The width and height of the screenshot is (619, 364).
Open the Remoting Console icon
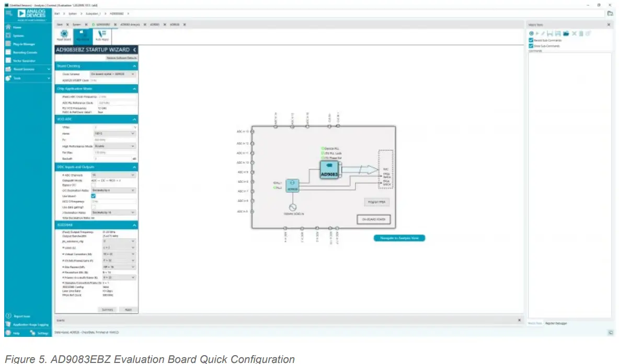point(8,52)
